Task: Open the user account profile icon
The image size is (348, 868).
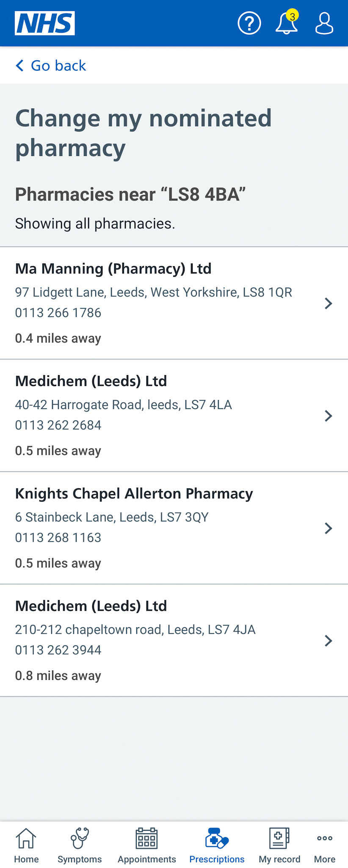Action: [324, 23]
